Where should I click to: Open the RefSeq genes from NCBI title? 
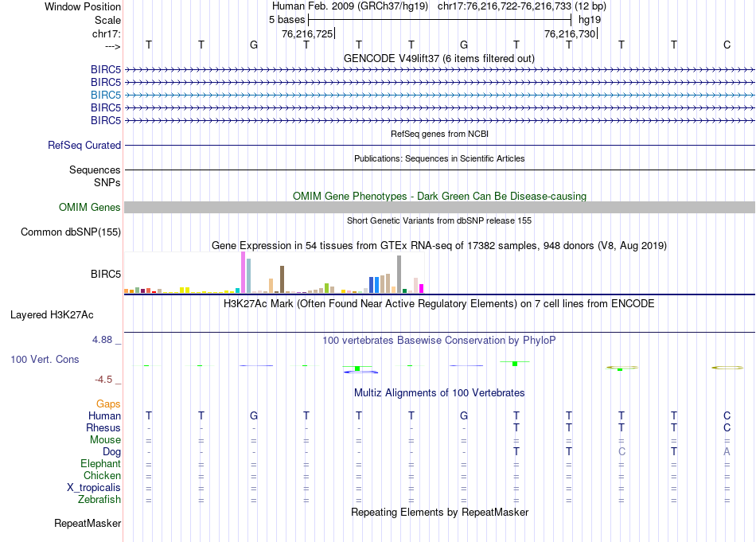439,134
